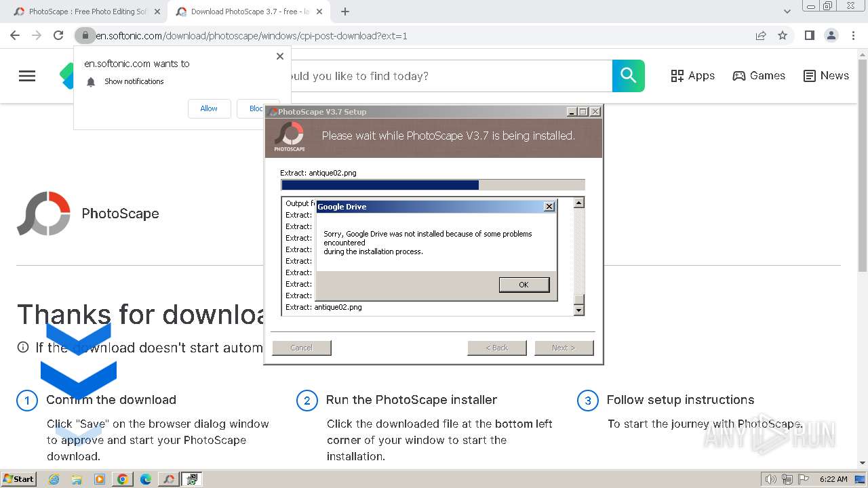Screen dimensions: 868x488
Task: Close the PhotoScape Free Photo Editing tab
Action: point(157,12)
